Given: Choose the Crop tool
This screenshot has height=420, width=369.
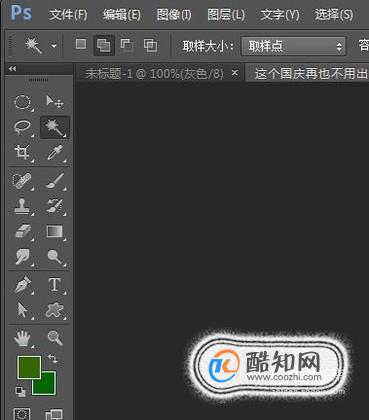Looking at the screenshot, I should (x=23, y=152).
